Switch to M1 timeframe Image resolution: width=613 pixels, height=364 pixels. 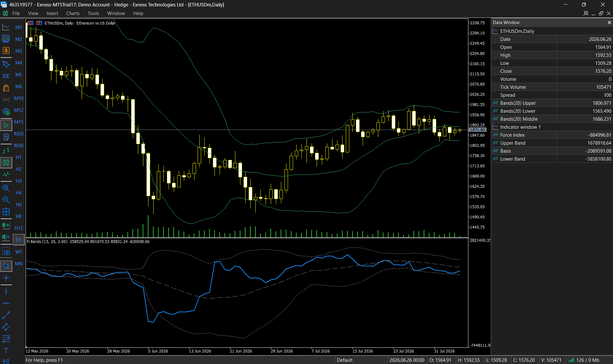click(19, 27)
